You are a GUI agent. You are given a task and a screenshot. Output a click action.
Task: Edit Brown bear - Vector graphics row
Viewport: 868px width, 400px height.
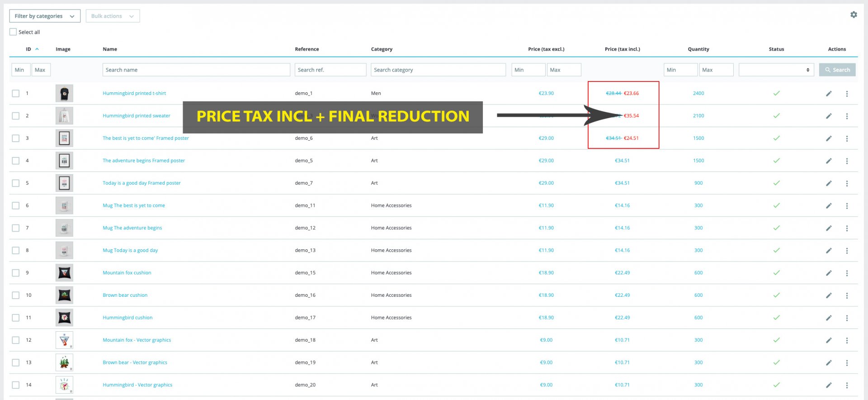pyautogui.click(x=829, y=363)
